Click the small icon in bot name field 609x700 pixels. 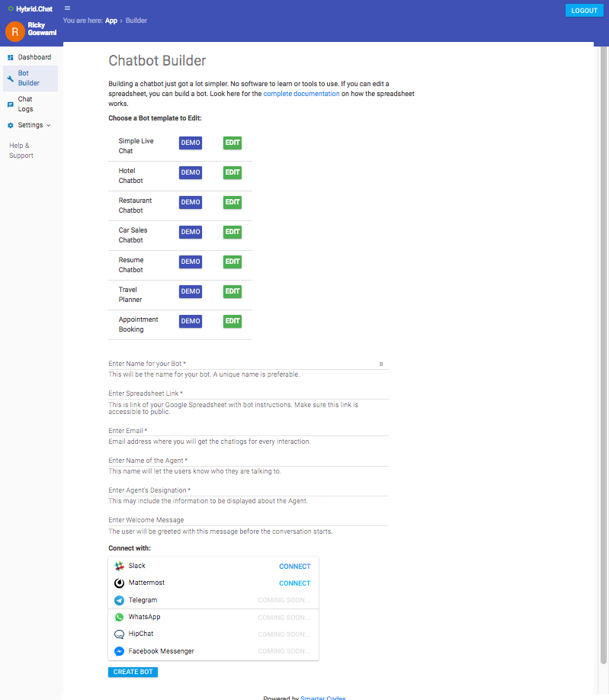(381, 364)
